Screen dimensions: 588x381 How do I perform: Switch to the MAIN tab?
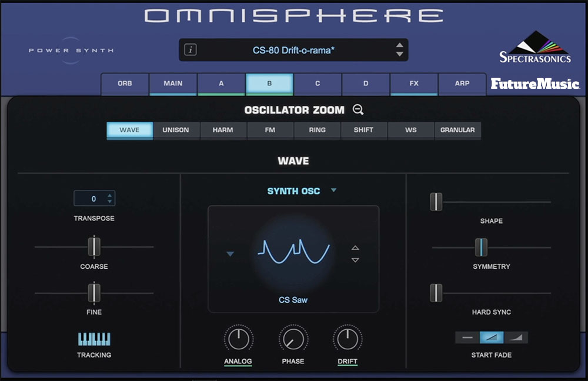pyautogui.click(x=173, y=83)
